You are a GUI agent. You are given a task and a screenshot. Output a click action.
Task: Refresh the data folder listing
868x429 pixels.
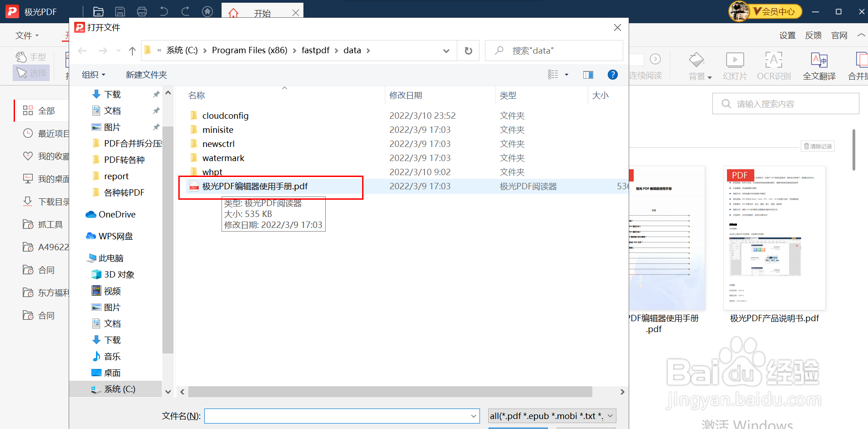[468, 50]
